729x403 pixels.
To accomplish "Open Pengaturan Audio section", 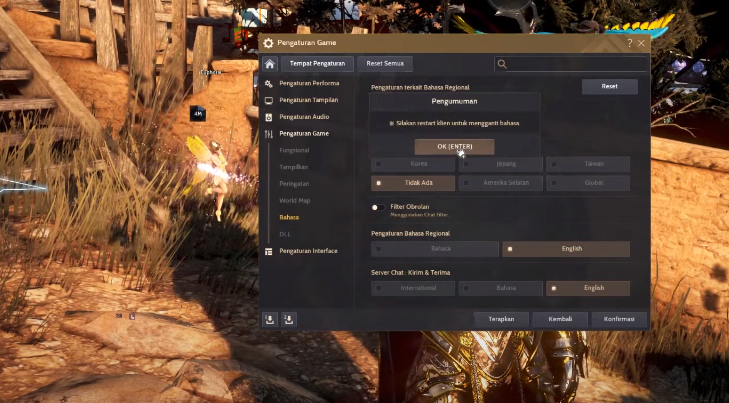I will tap(304, 117).
